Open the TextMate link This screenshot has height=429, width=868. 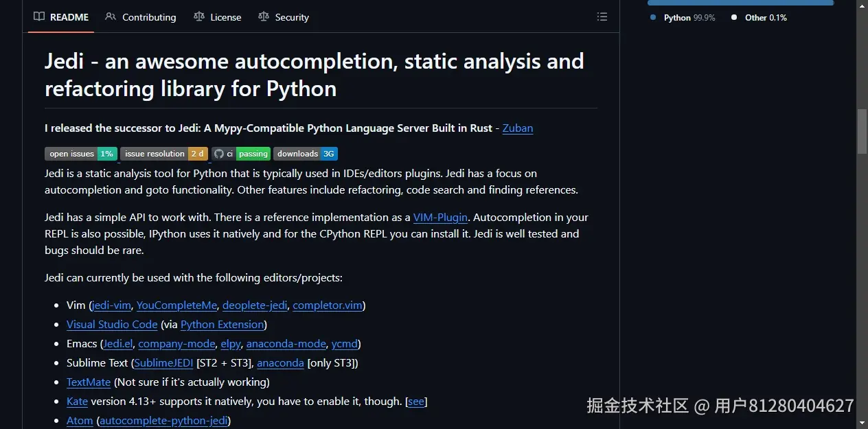pos(89,382)
